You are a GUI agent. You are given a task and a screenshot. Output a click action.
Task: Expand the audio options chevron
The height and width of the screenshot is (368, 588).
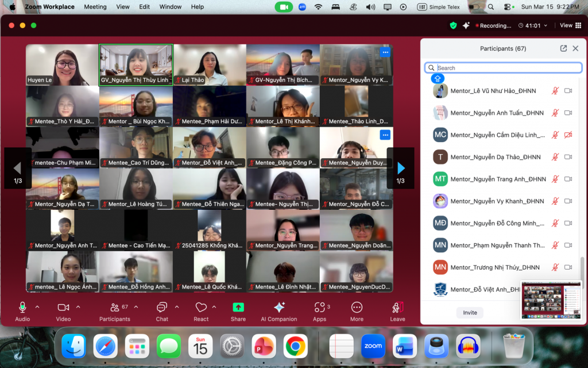pos(37,307)
